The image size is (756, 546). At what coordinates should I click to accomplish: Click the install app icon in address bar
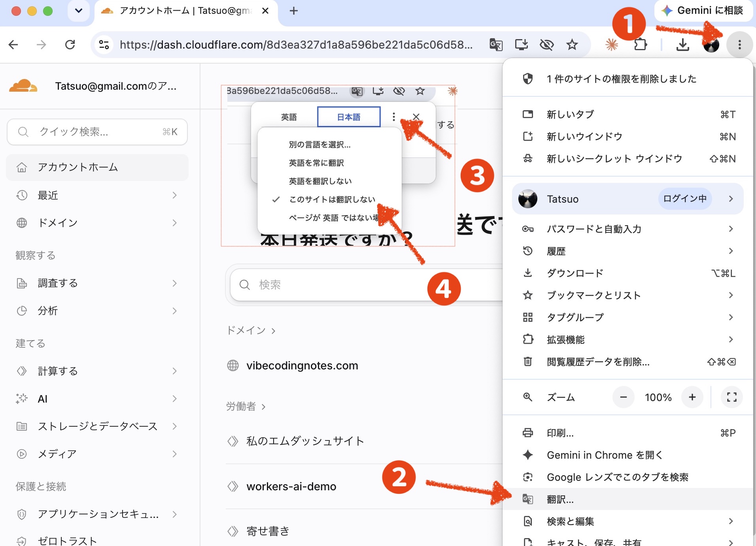pyautogui.click(x=522, y=45)
